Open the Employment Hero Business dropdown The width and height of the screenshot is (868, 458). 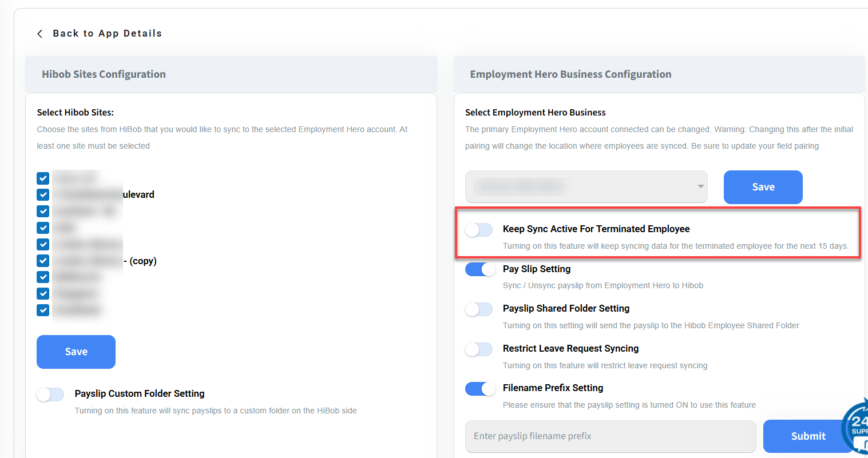tap(586, 186)
